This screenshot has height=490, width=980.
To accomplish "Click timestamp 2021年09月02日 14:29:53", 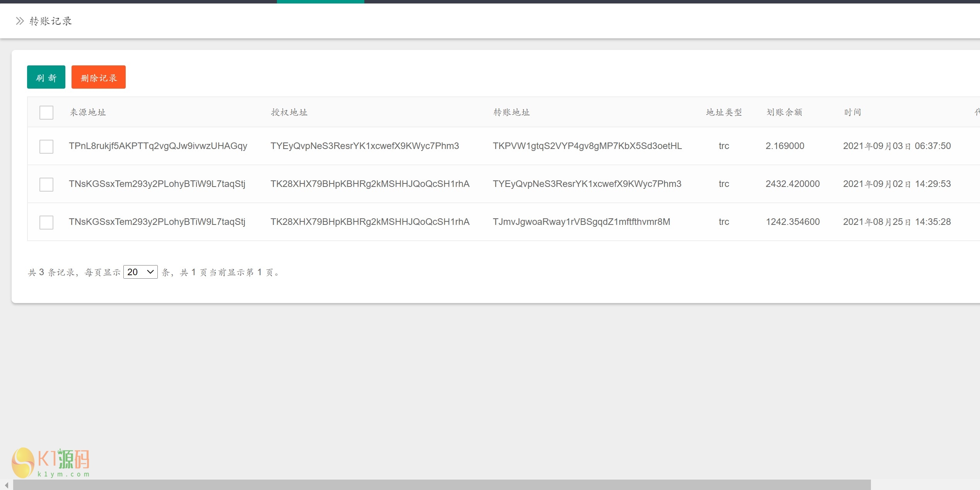I will tap(897, 184).
